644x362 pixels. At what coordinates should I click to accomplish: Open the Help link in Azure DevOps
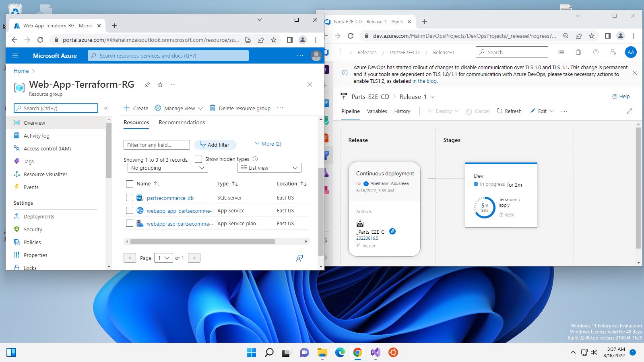[621, 97]
